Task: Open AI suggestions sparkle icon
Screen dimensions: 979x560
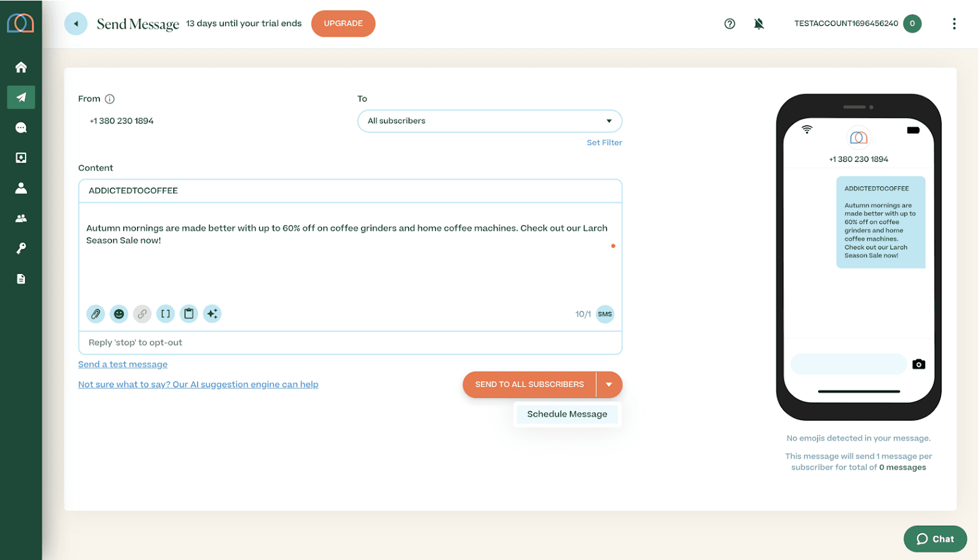Action: coord(212,314)
